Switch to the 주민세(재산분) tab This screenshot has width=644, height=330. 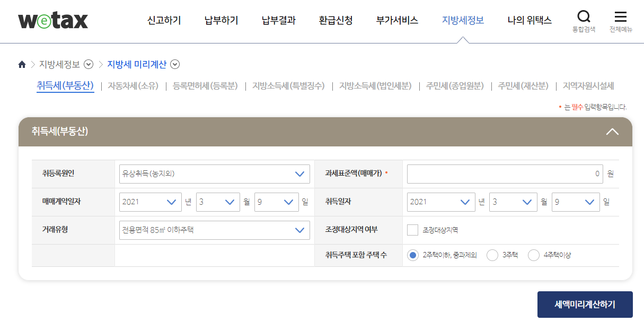coord(523,86)
